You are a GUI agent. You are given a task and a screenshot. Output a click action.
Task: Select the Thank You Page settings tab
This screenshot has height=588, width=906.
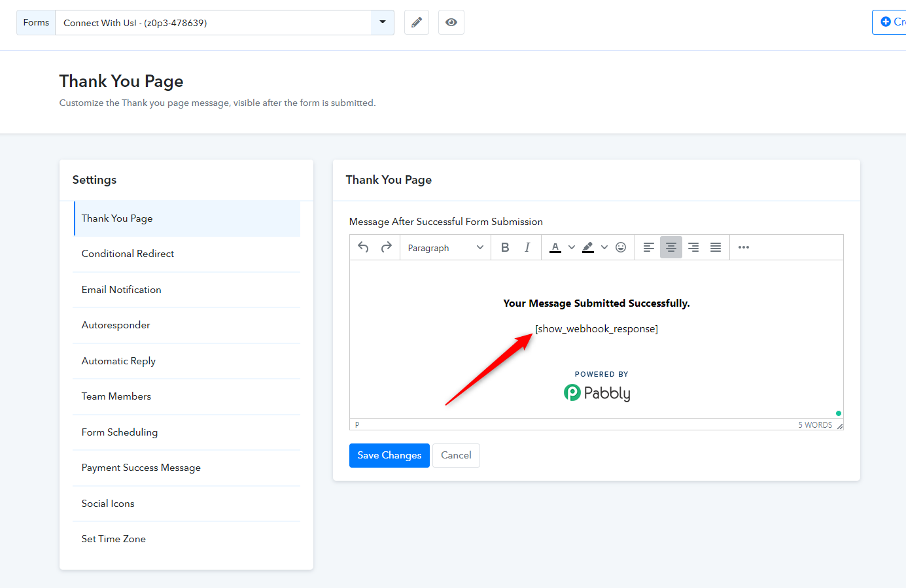[x=187, y=218]
